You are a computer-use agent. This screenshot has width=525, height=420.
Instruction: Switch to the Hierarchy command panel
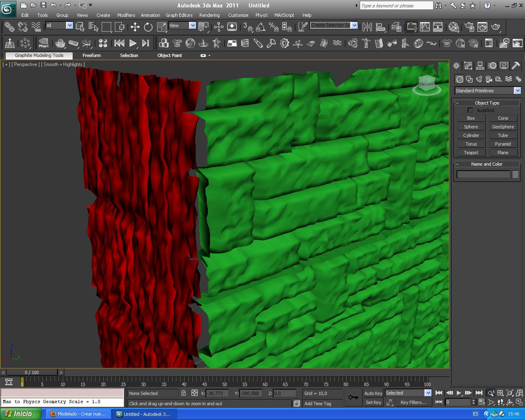480,66
